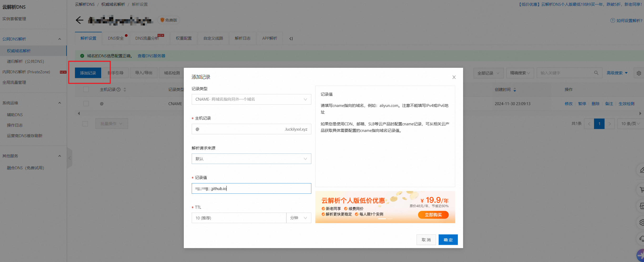
Task: Click the help question icon next to 主机记录 header
Action: (x=119, y=90)
